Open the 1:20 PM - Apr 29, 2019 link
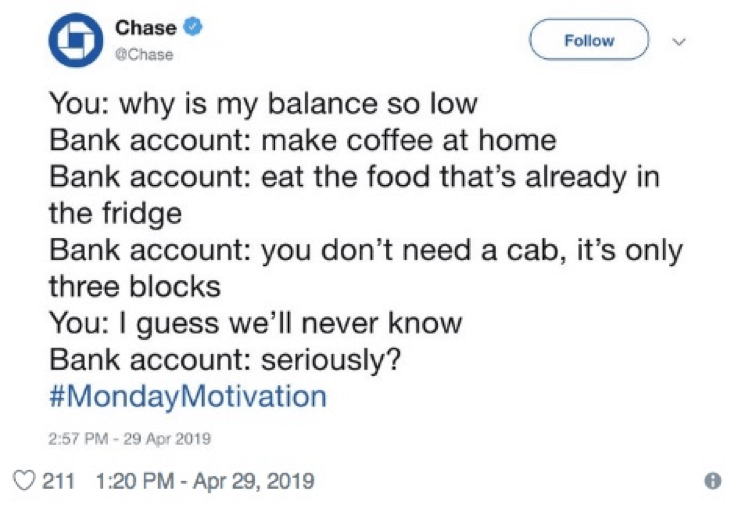 (x=205, y=481)
